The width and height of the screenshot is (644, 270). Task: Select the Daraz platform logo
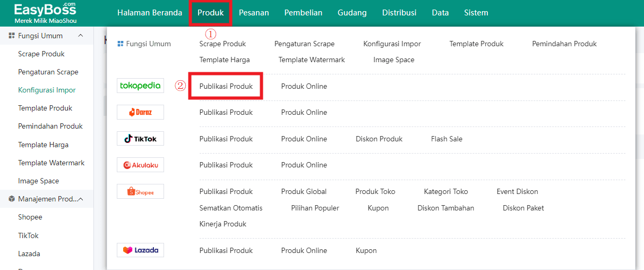tap(140, 112)
